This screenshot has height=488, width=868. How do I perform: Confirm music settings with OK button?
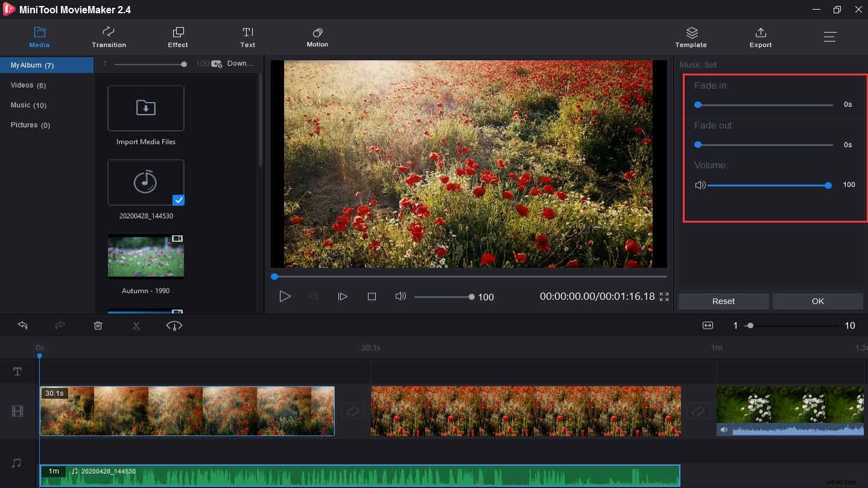tap(817, 301)
